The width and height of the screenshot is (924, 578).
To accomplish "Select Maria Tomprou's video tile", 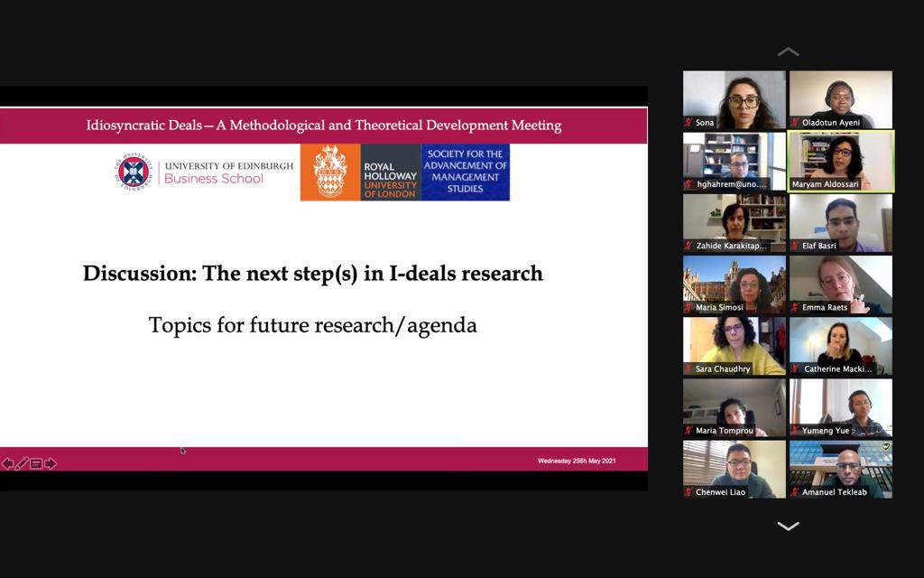I will click(x=735, y=407).
